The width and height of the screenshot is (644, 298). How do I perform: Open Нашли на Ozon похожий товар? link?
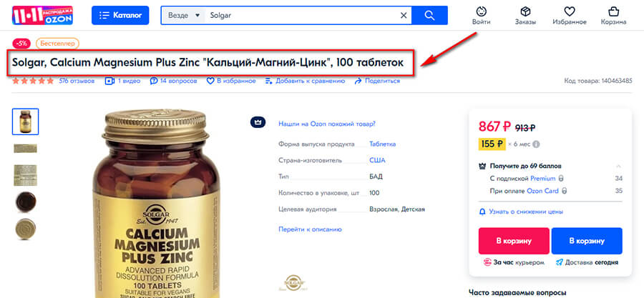tap(326, 124)
